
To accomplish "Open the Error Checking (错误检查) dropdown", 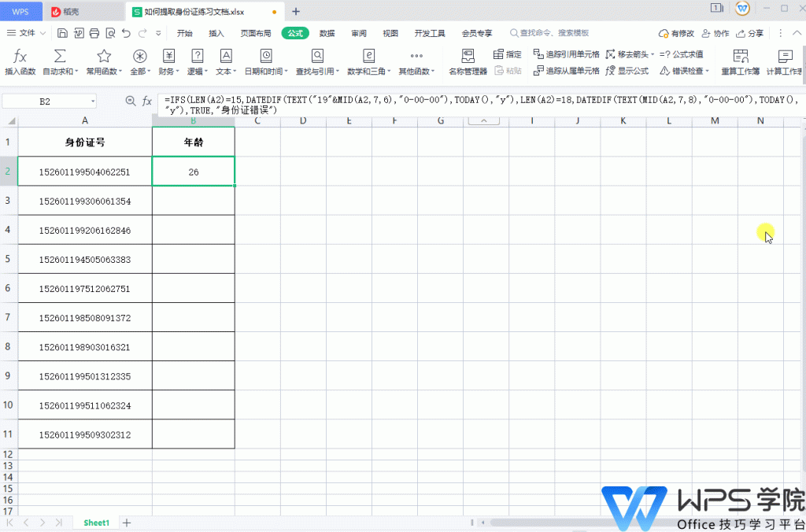I will coord(708,71).
